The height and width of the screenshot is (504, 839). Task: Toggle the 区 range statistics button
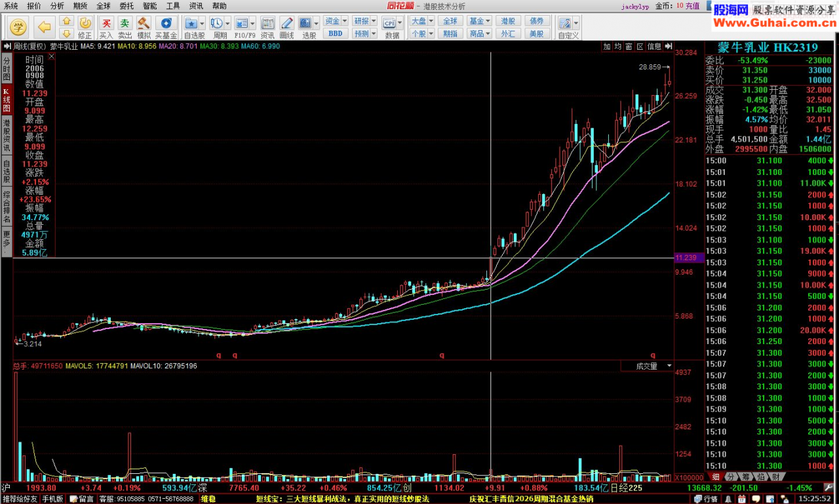click(640, 47)
